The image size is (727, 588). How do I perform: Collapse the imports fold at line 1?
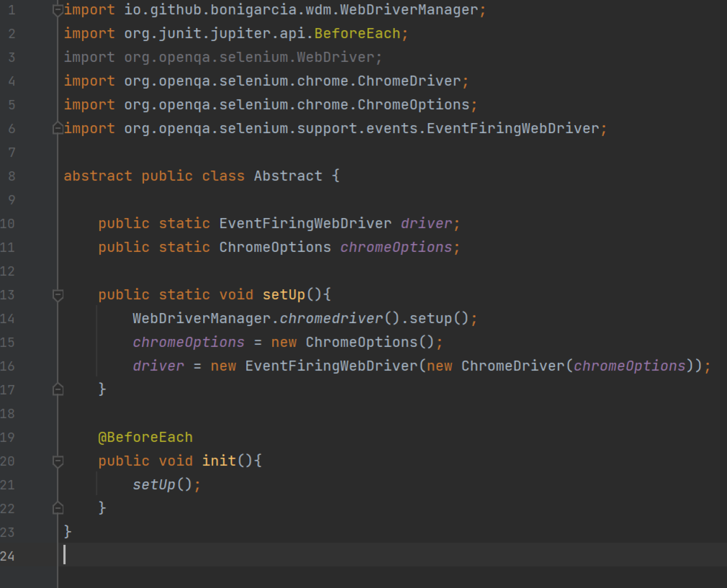[58, 10]
